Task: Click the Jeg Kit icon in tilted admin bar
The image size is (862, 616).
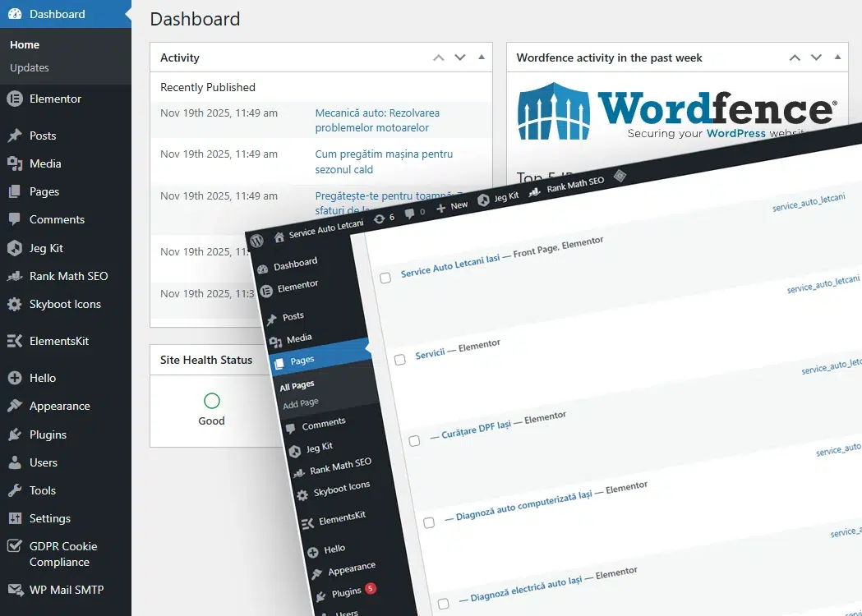Action: tap(483, 200)
